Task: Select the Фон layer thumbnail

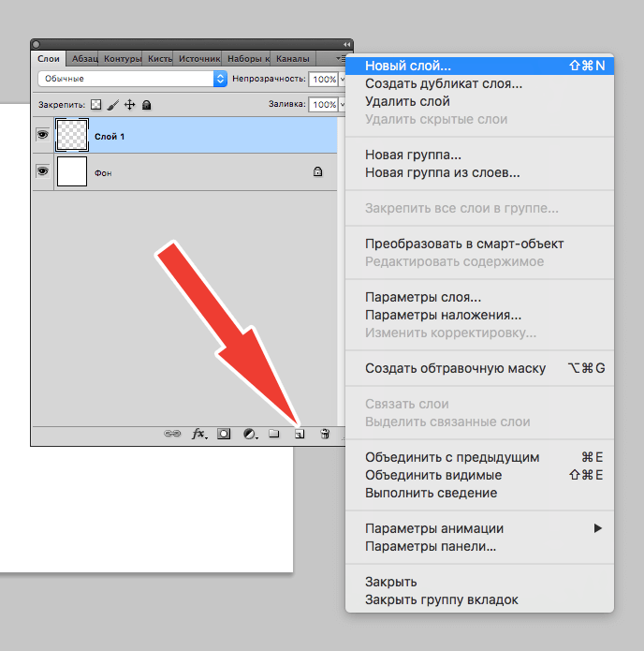Action: (x=72, y=172)
